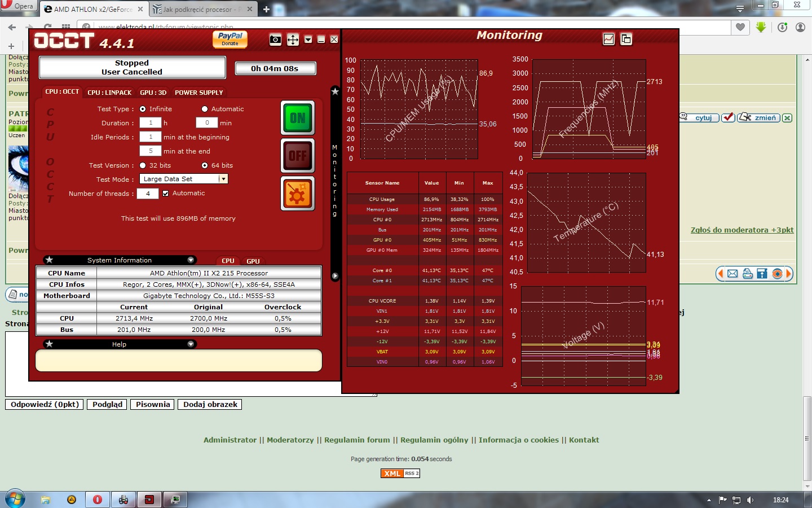
Task: Click the envelope email icon on the forum page
Action: tap(732, 274)
